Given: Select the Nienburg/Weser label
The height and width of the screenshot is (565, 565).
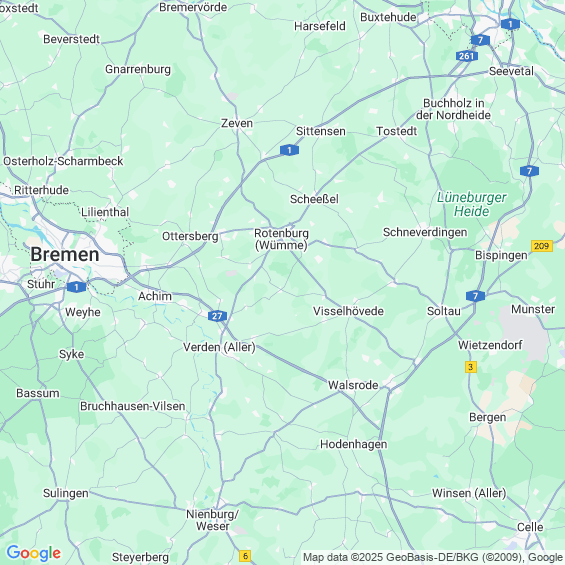Looking at the screenshot, I should tap(212, 520).
